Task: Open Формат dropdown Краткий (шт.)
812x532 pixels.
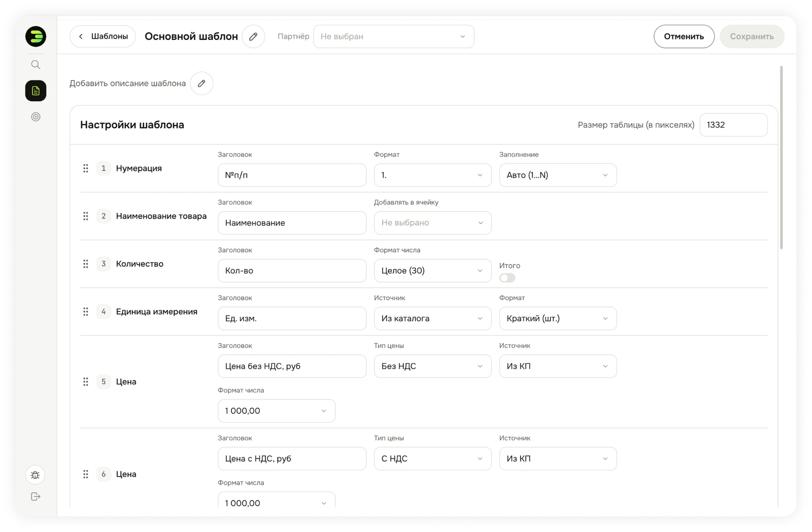Action: click(x=558, y=318)
